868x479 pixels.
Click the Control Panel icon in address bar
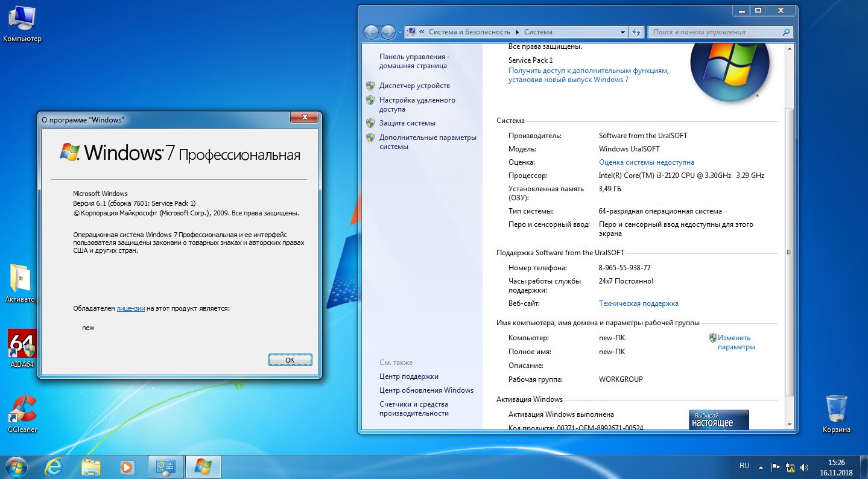tap(411, 32)
